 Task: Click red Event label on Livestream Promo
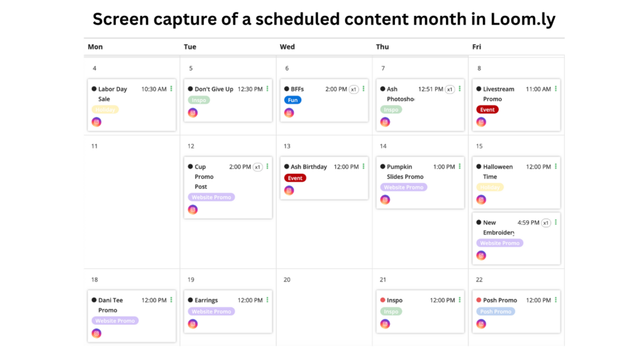pyautogui.click(x=487, y=110)
